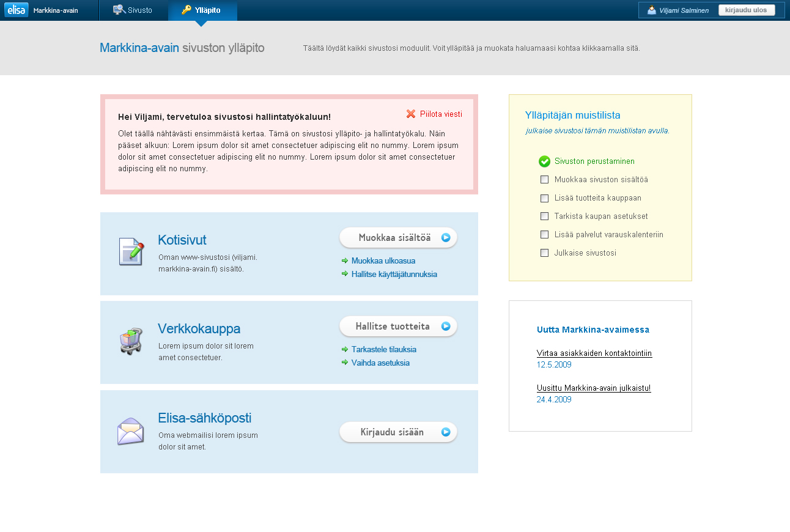Open the Markkina-avain home label
Viewport: 790px width, 532px height.
coord(56,10)
